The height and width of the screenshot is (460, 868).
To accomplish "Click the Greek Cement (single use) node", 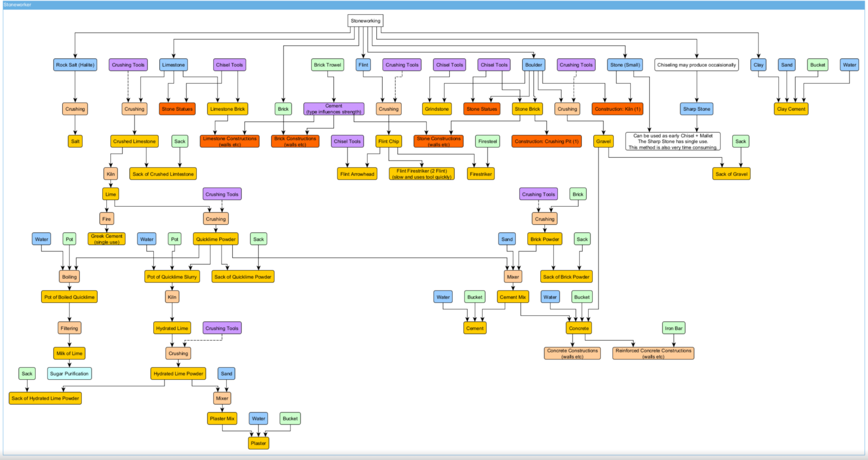I will 107,239.
